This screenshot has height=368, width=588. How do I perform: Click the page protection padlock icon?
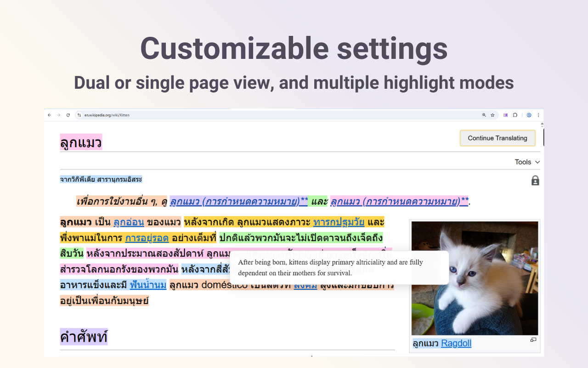(535, 180)
